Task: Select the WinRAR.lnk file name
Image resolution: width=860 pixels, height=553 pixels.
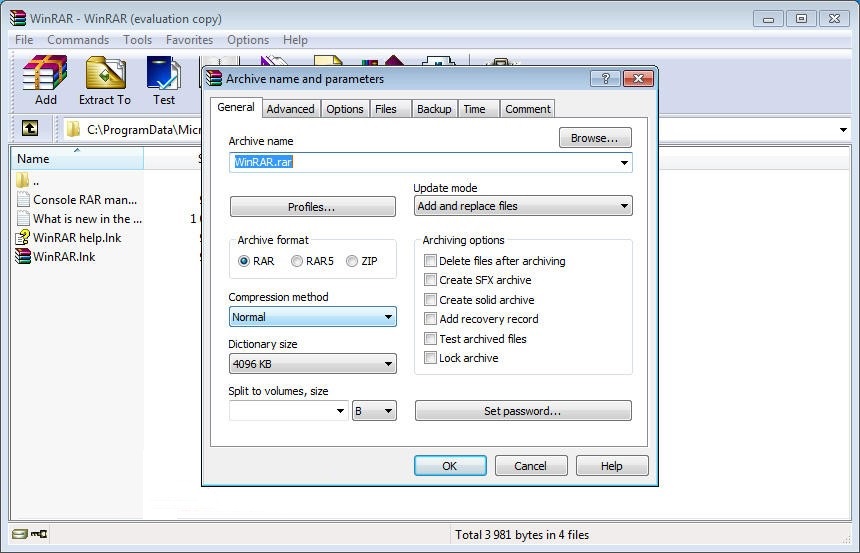Action: click(x=64, y=257)
